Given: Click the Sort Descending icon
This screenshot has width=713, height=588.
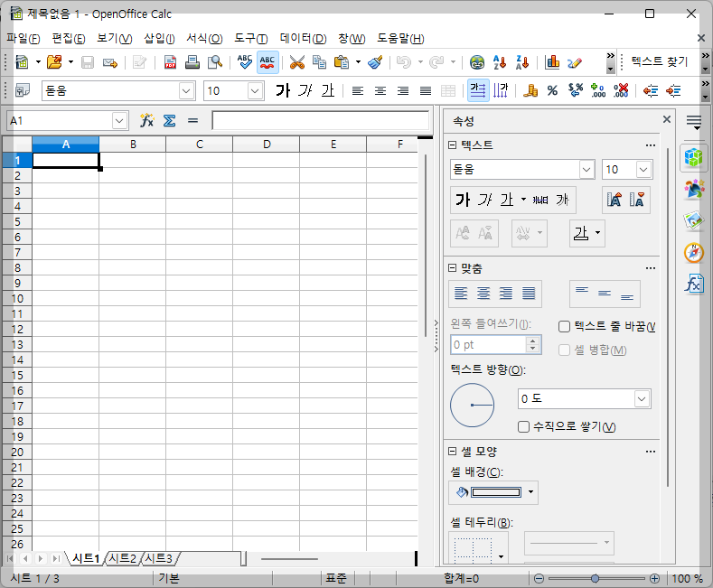Looking at the screenshot, I should pyautogui.click(x=522, y=61).
